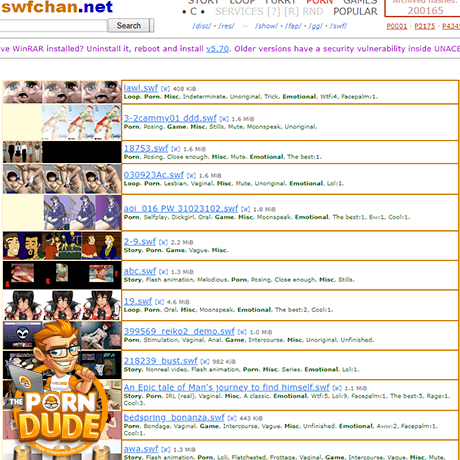
Task: Click the [W] icon after 030923Ac.swf
Action: (191, 176)
